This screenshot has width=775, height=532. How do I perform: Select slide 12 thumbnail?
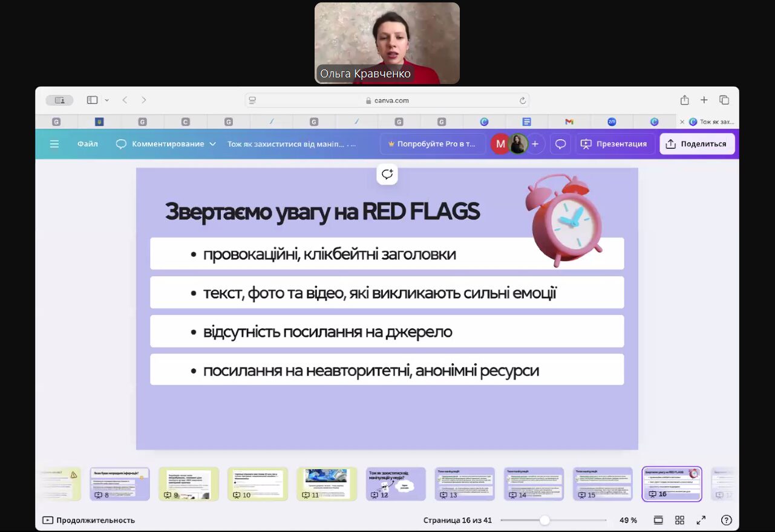pyautogui.click(x=396, y=483)
